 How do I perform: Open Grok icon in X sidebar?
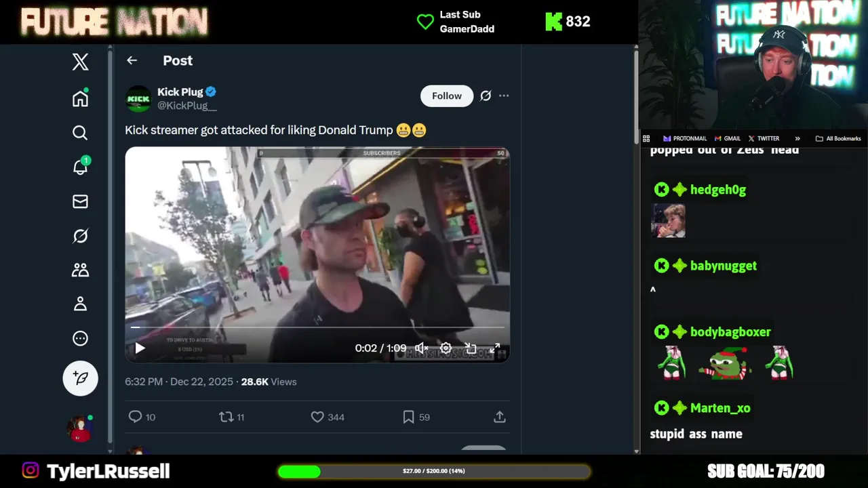point(80,236)
